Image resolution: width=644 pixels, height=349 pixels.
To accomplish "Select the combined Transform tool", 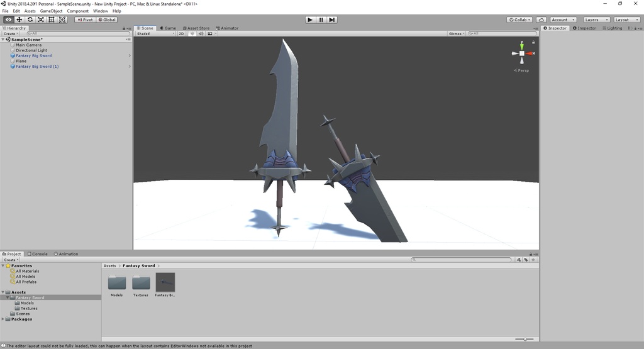I will [62, 19].
